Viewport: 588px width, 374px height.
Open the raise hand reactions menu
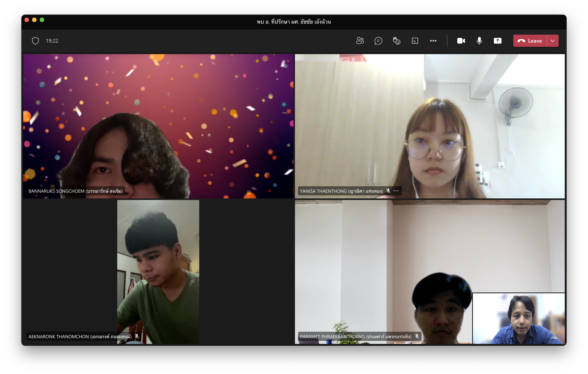[x=397, y=41]
